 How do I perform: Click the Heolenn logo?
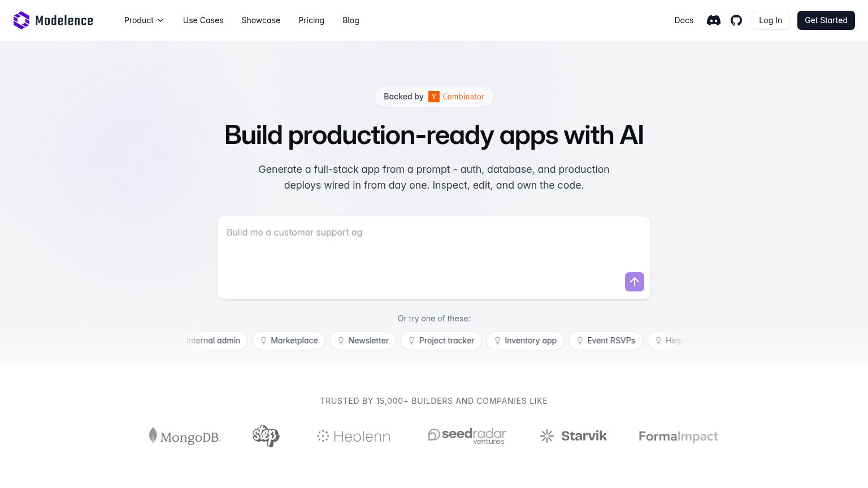[354, 436]
